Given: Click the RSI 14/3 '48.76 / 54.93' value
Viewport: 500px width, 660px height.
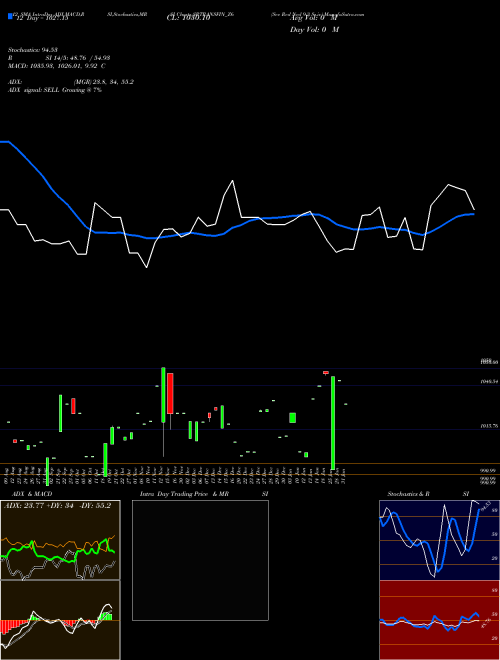Looking at the screenshot, I should tap(89, 58).
